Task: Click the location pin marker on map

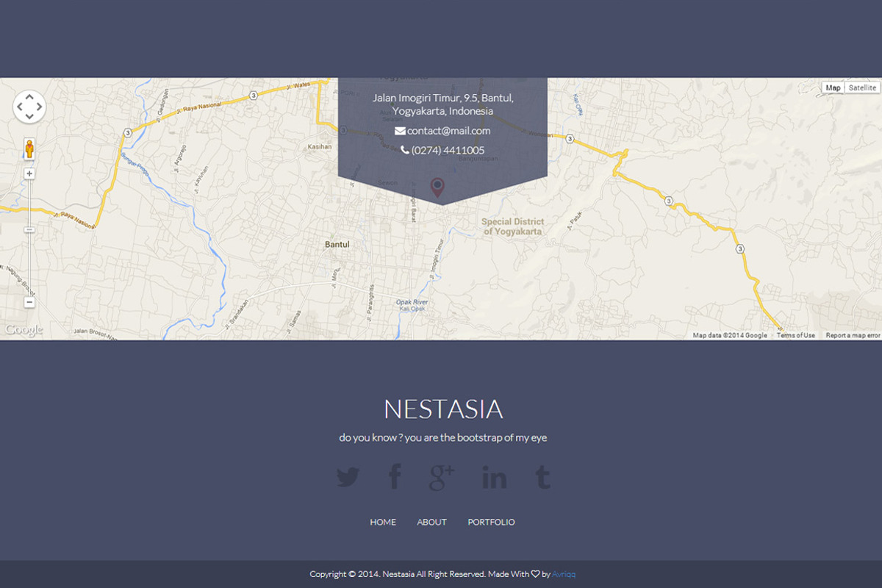Action: [437, 188]
